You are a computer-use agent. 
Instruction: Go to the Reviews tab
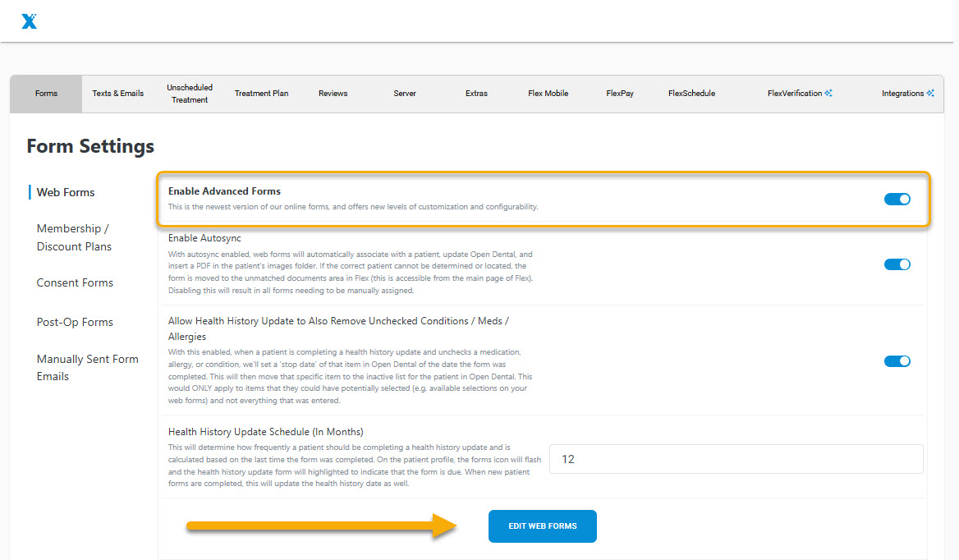333,94
